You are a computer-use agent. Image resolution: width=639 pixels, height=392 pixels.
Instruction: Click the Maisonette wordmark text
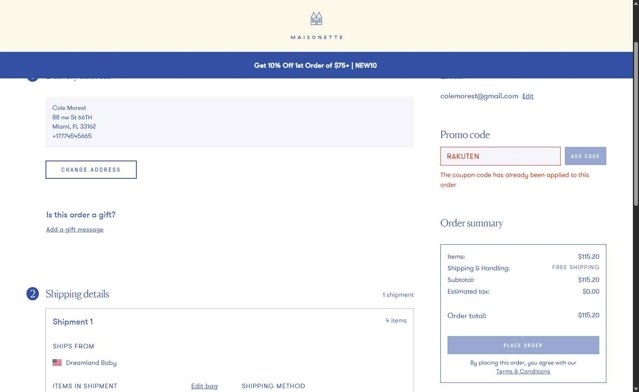pos(317,37)
